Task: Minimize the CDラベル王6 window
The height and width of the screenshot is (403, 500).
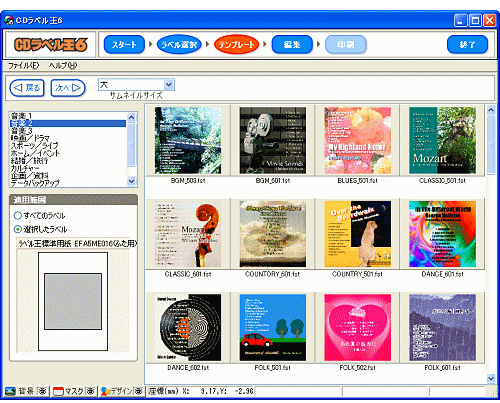Action: [461, 20]
